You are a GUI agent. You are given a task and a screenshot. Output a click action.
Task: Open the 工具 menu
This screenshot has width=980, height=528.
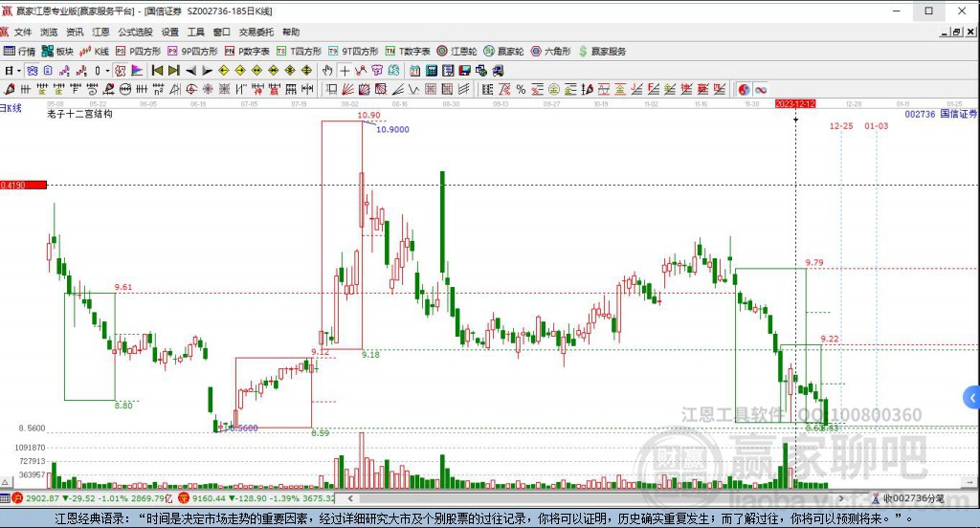(x=196, y=32)
